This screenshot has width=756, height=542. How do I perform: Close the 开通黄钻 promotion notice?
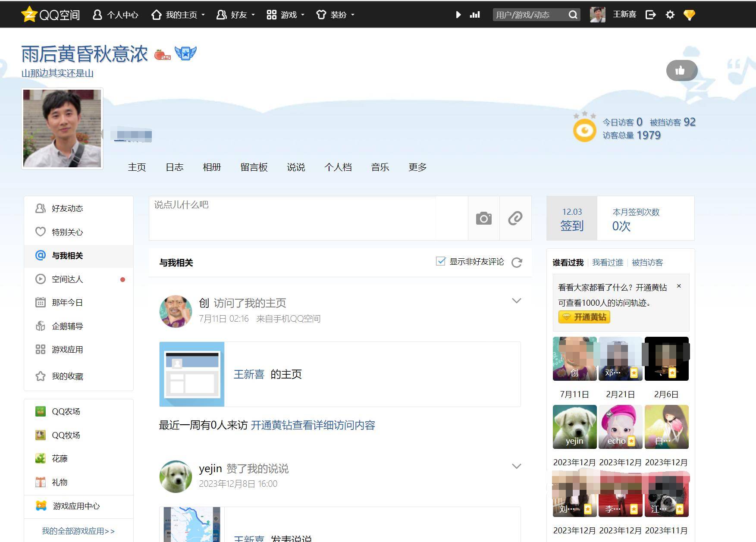click(x=679, y=286)
